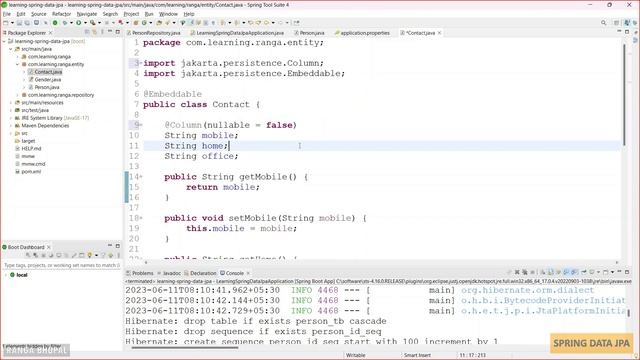Toggle fold at line 9 @Column annotation
The width and height of the screenshot is (640, 360).
click(x=141, y=125)
